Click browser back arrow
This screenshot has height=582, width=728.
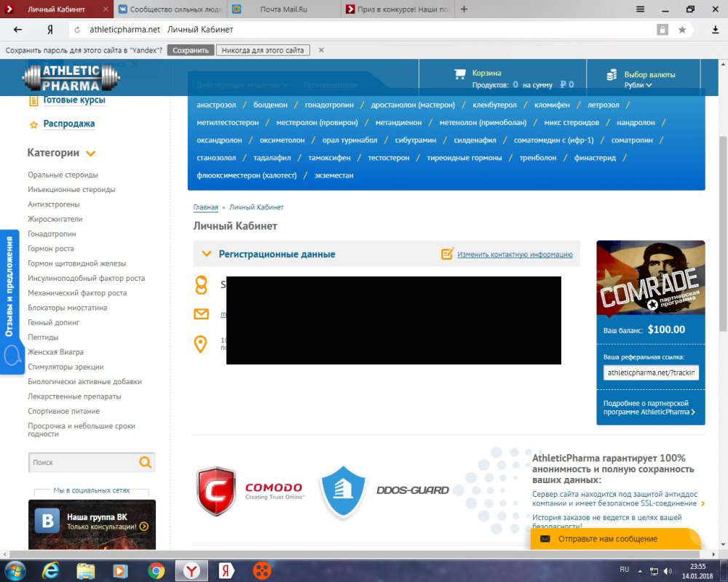tap(18, 30)
